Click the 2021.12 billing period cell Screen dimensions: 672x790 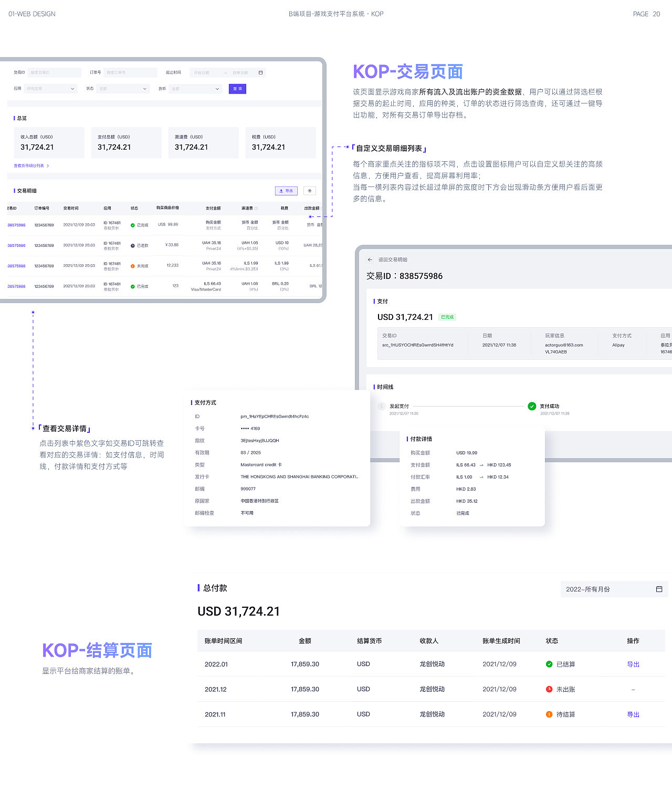216,689
